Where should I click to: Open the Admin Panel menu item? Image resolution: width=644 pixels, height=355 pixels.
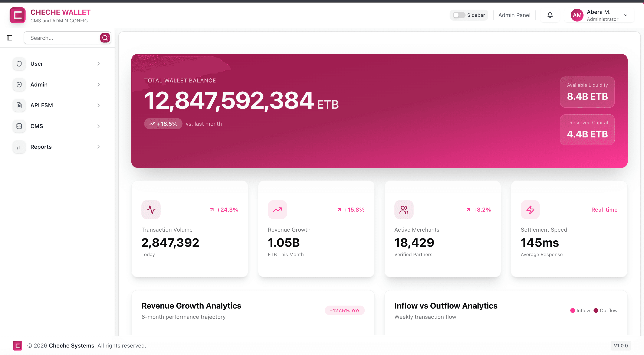pos(514,15)
